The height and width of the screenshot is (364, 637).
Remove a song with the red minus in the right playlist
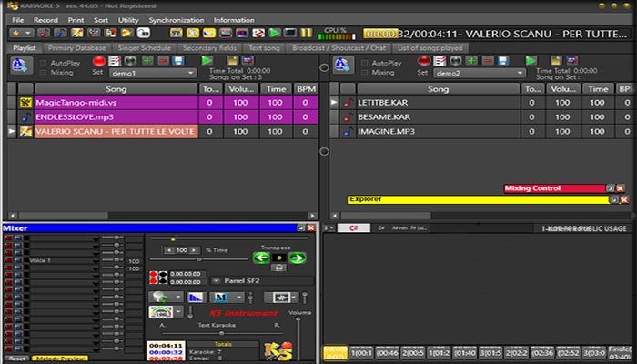[x=488, y=61]
